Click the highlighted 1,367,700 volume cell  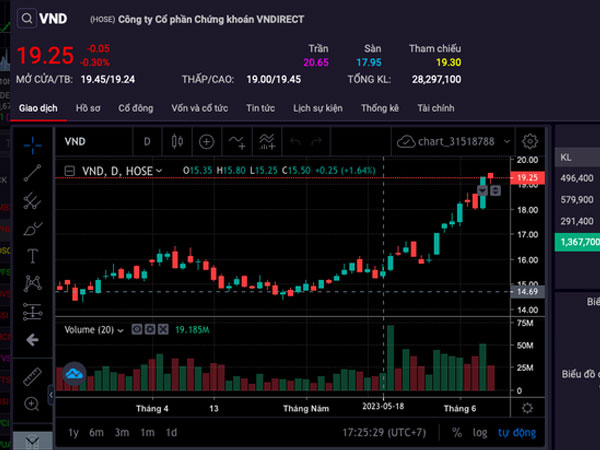pos(577,242)
